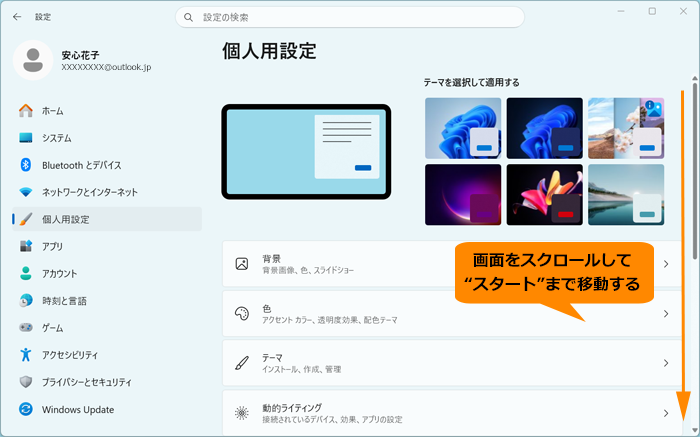Viewport: 700px width, 437px height.
Task: Click the 時刻と言語 globe clock icon
Action: pos(26,300)
